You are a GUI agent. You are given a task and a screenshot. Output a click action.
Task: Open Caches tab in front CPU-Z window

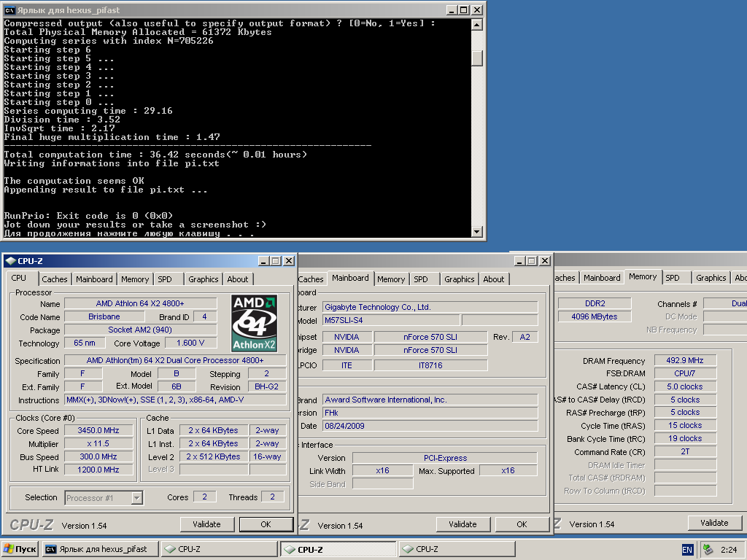54,279
